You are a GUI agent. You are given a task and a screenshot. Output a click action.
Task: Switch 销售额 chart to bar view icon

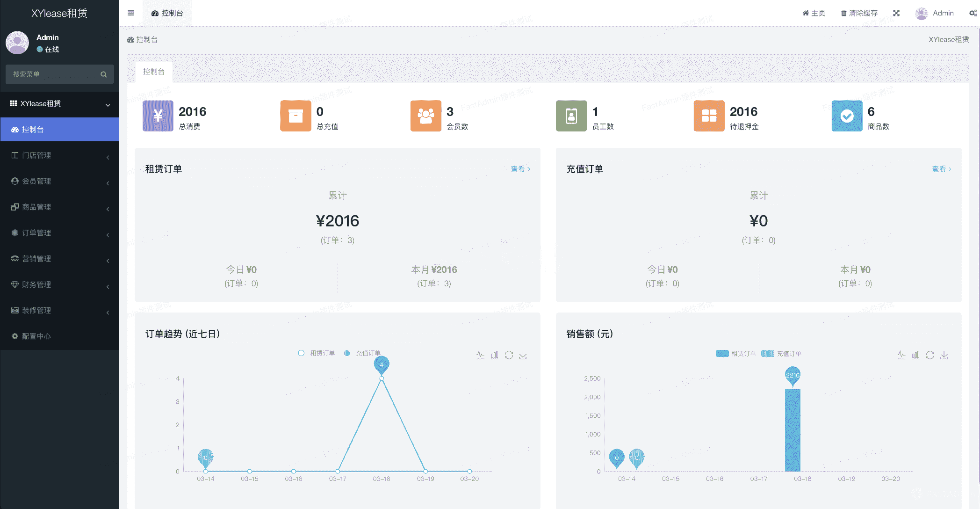(x=916, y=355)
